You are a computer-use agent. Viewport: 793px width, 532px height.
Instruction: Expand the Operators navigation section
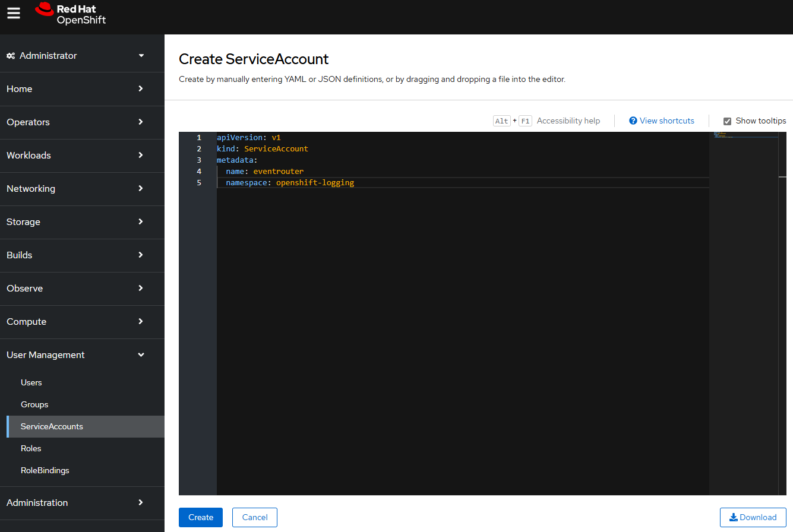pyautogui.click(x=82, y=122)
